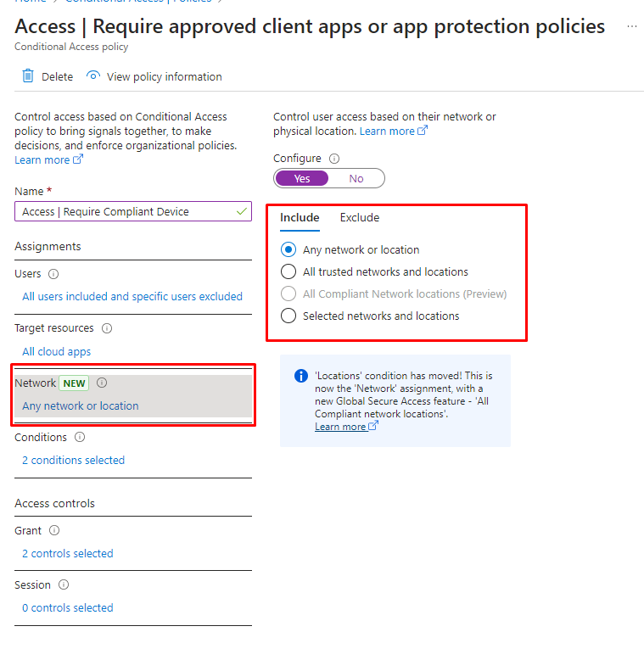This screenshot has height=671, width=644.
Task: Set Configure toggle to No
Action: 356,178
